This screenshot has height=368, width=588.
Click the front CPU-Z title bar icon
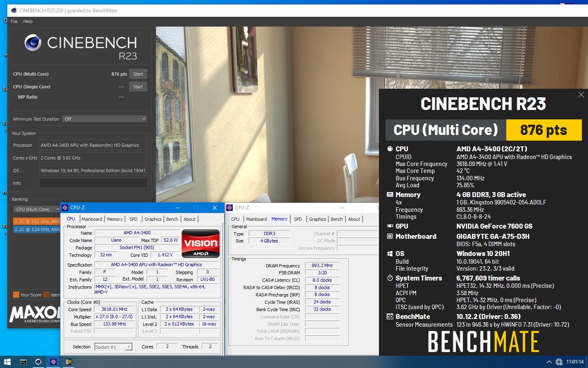pos(65,208)
